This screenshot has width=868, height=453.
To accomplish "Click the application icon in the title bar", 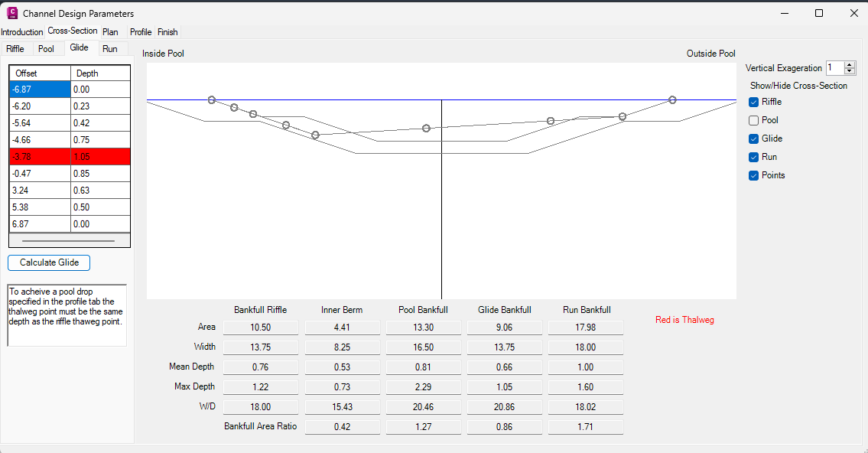I will click(x=12, y=13).
